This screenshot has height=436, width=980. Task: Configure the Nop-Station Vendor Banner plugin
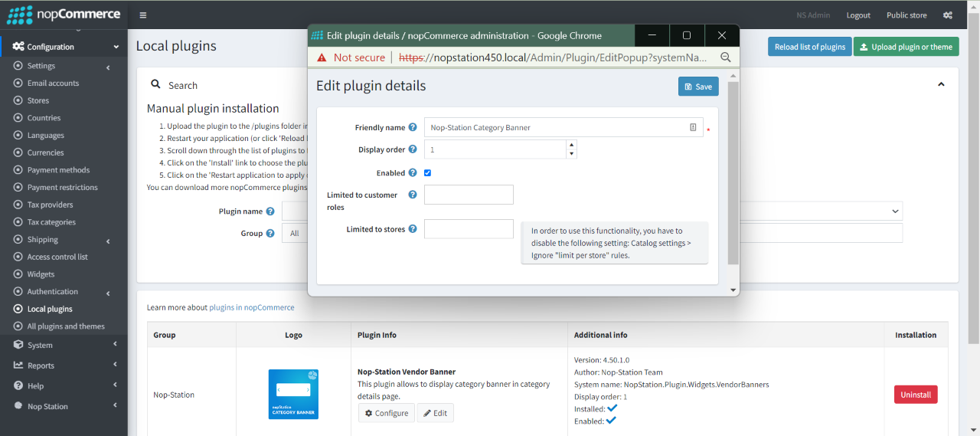387,413
